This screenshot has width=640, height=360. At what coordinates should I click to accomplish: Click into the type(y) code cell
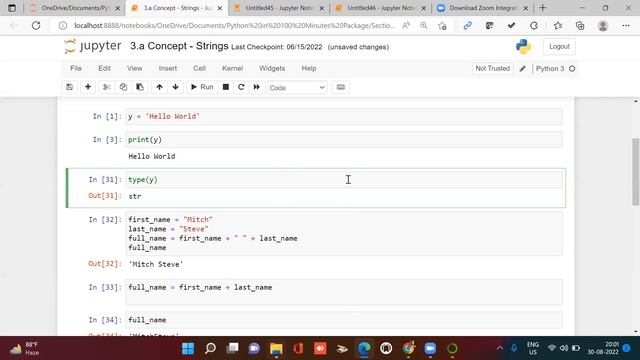[x=344, y=180]
